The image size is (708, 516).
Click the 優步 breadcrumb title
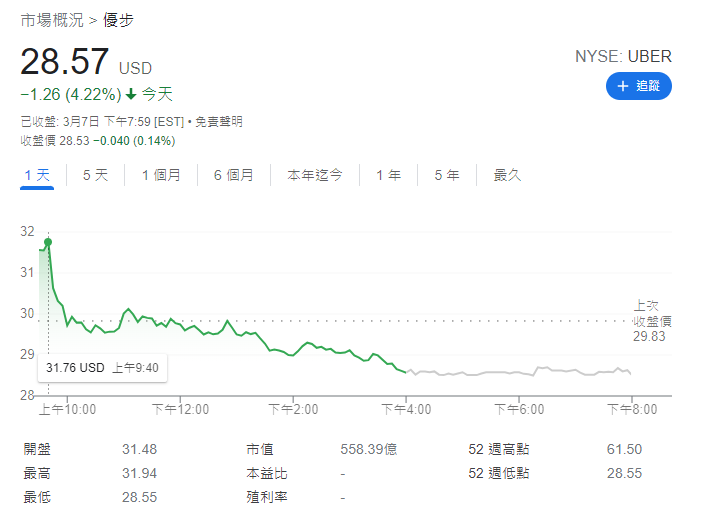tap(118, 20)
